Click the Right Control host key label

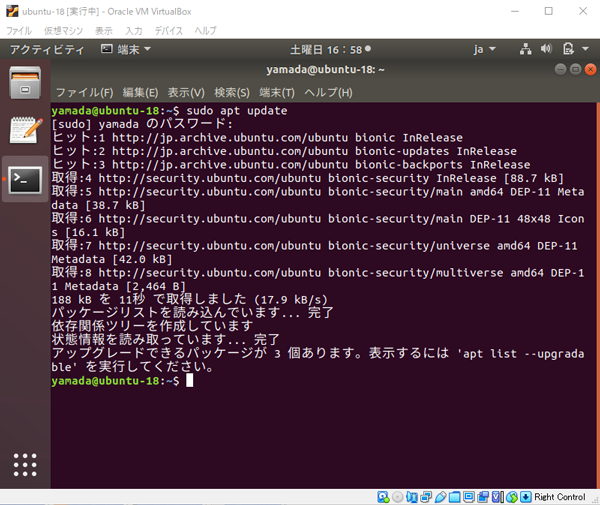tap(559, 497)
